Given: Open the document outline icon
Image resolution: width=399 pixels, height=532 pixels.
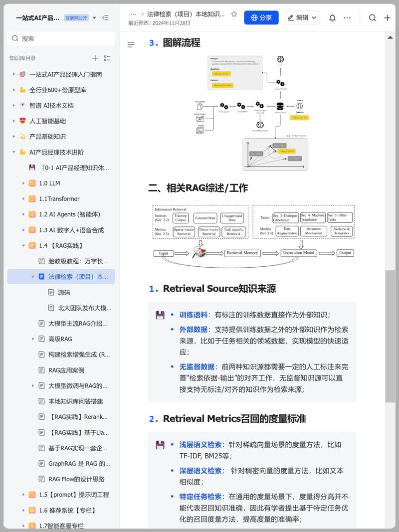Looking at the screenshot, I should tap(131, 44).
